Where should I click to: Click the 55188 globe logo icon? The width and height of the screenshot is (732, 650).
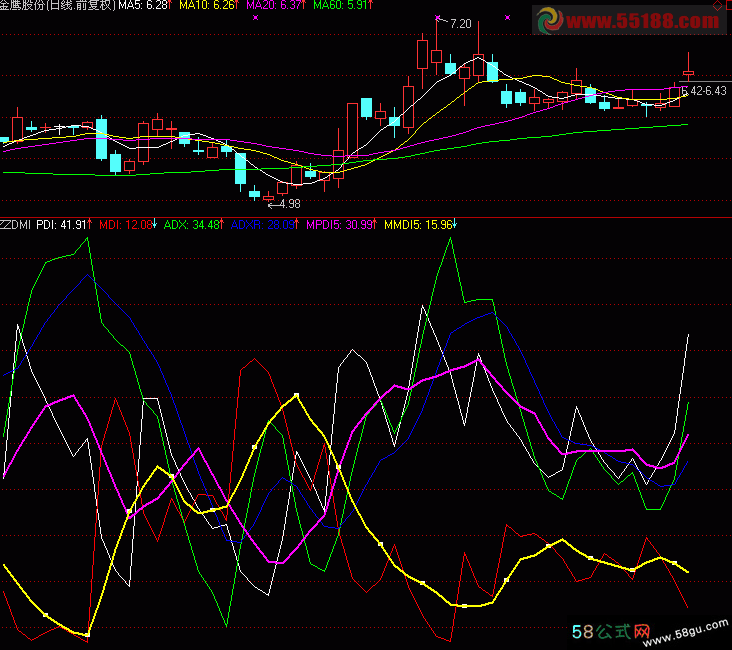pos(548,21)
